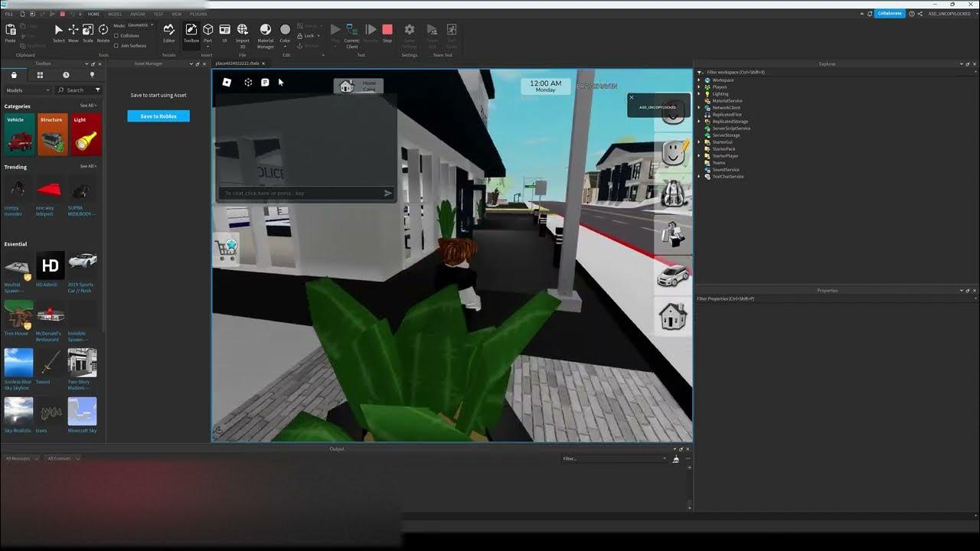The height and width of the screenshot is (551, 980).
Task: Switch to the AVATAR ribbon tab
Action: (x=137, y=14)
